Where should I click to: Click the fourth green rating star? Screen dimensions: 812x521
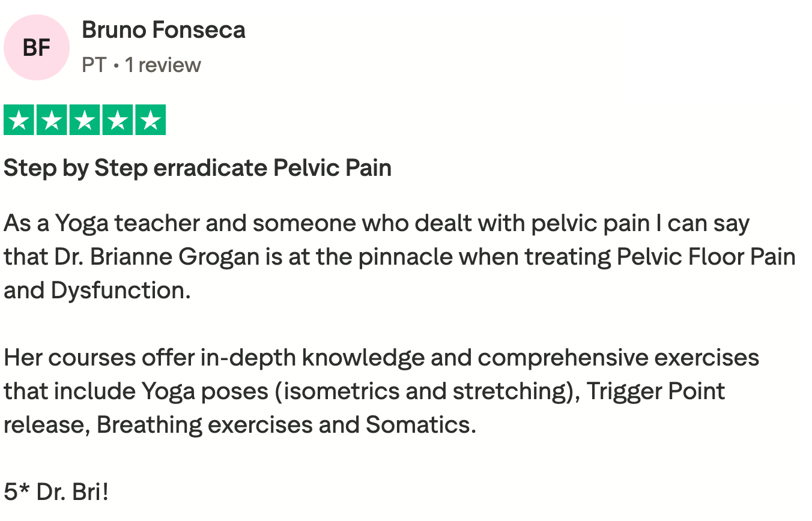click(x=117, y=120)
